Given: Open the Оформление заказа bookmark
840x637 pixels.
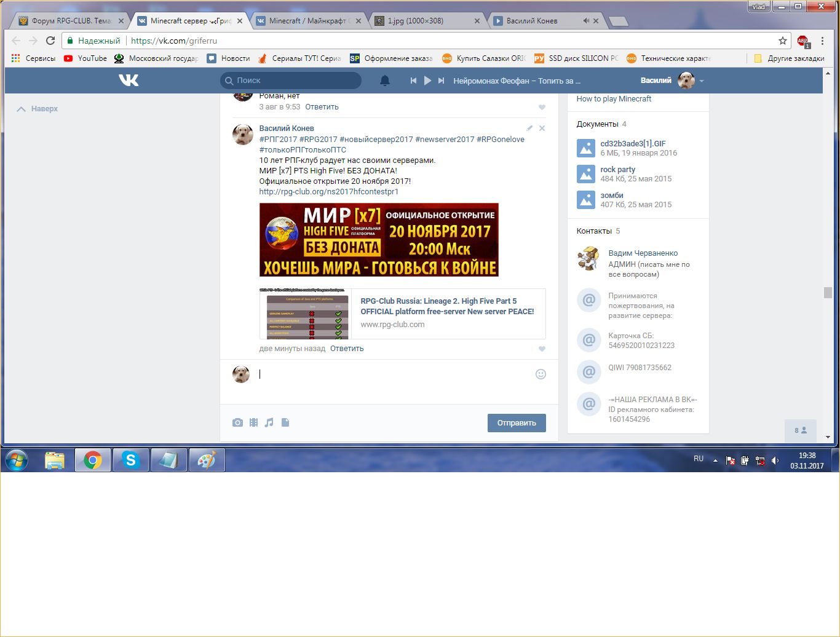Looking at the screenshot, I should 391,58.
